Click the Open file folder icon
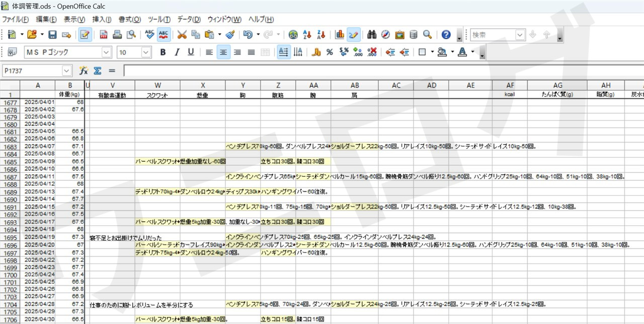The image size is (644, 324). pos(32,35)
